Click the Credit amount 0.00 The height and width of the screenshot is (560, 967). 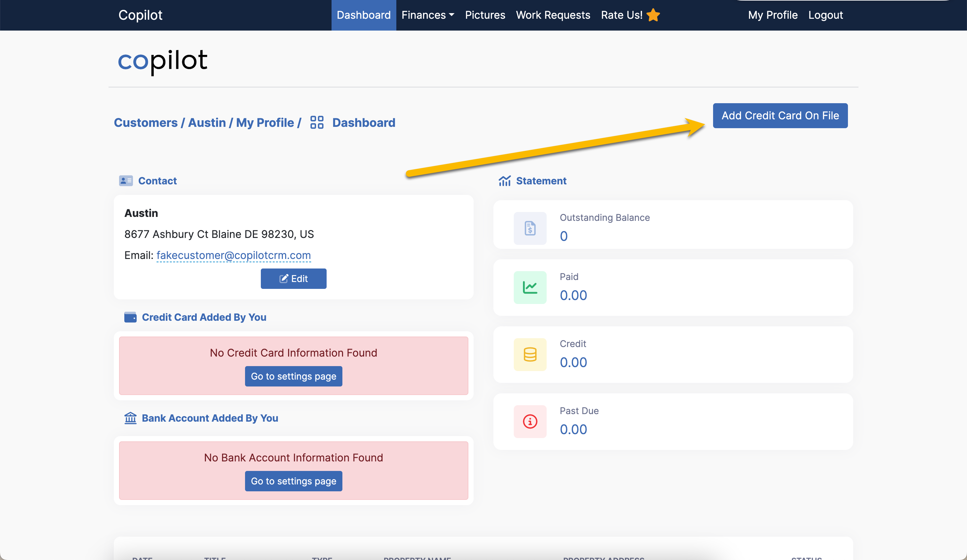point(573,362)
